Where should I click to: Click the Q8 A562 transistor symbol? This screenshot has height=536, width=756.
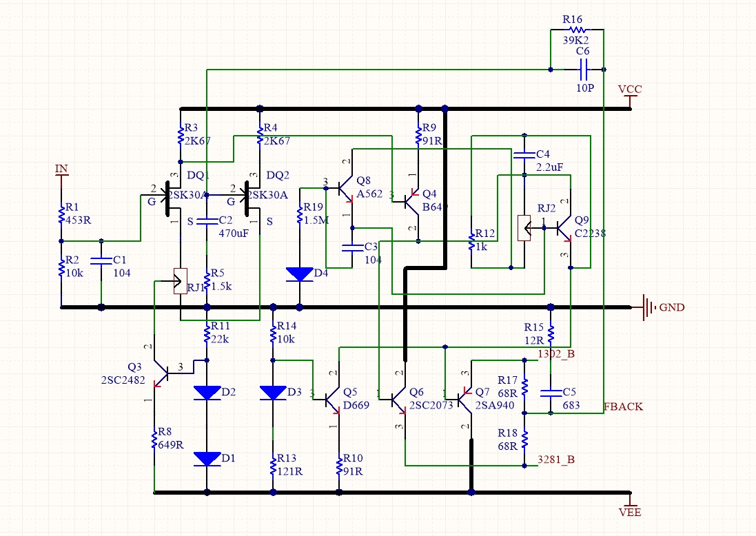coord(340,187)
